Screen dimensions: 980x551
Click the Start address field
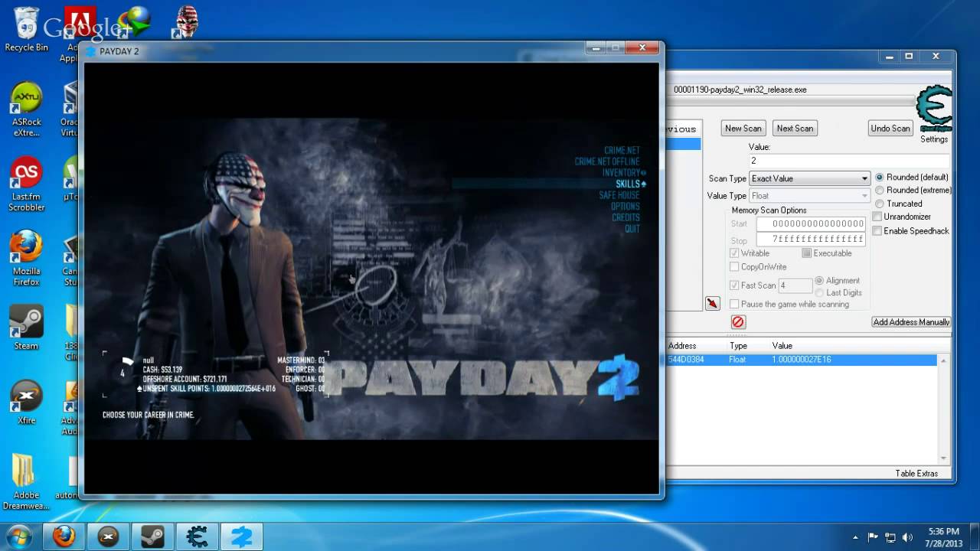pyautogui.click(x=811, y=223)
